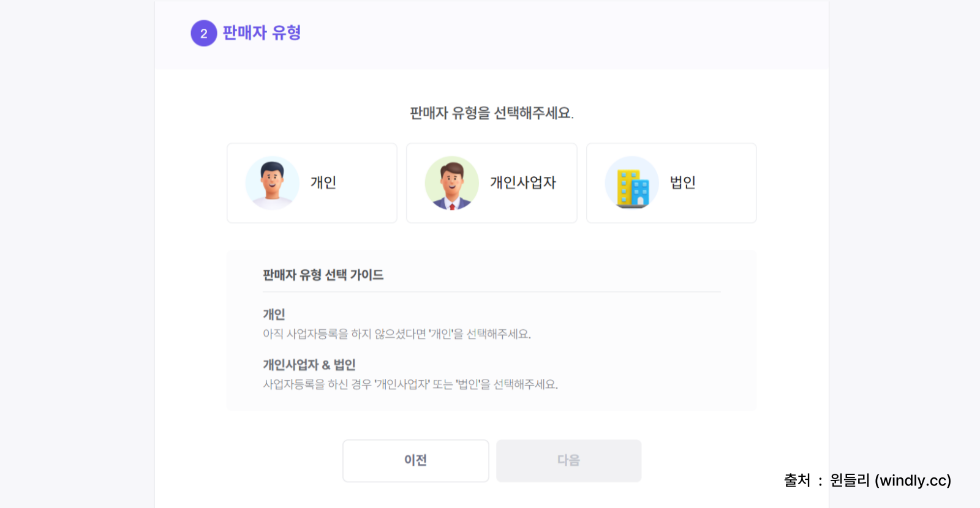
Task: Click the 다음 button
Action: pos(568,460)
